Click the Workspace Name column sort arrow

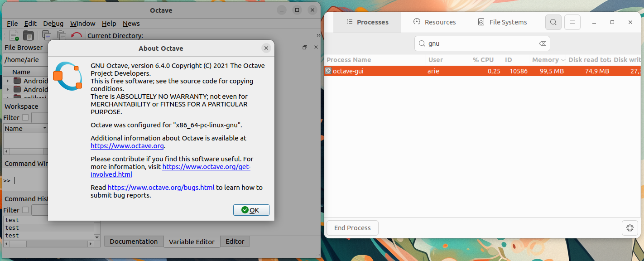tap(44, 128)
